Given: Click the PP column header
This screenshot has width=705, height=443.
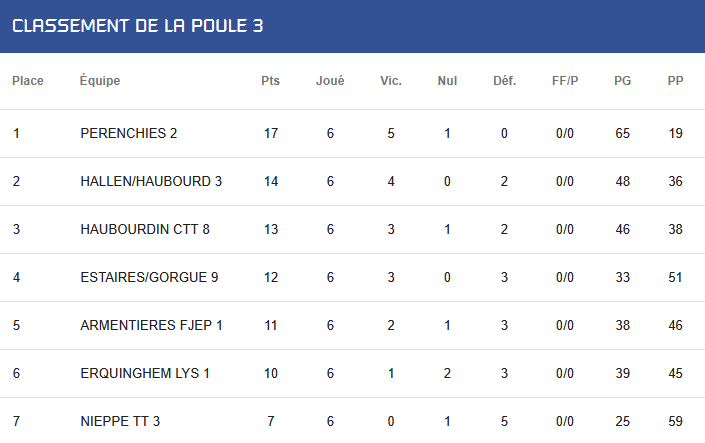Looking at the screenshot, I should pyautogui.click(x=675, y=81).
